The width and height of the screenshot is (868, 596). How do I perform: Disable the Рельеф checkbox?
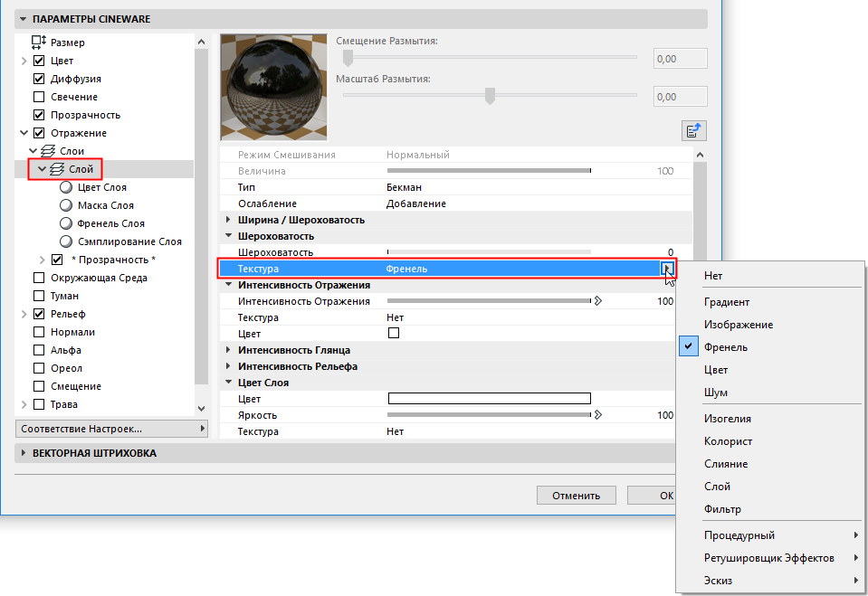pyautogui.click(x=38, y=313)
